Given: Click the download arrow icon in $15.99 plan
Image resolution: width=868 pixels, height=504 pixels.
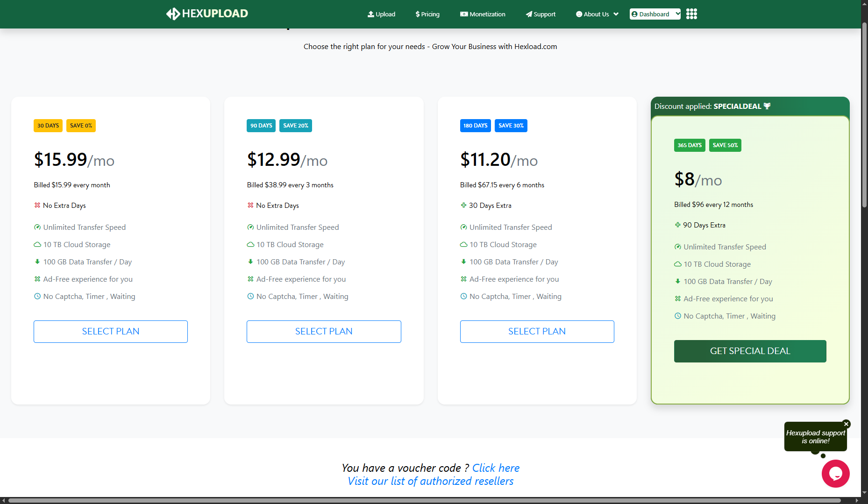Looking at the screenshot, I should coord(37,262).
